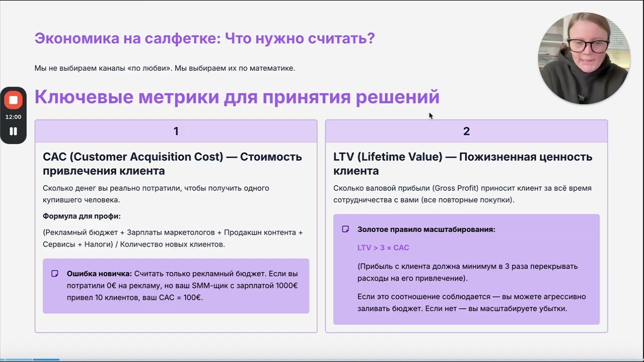Stop the screen recording
The width and height of the screenshot is (644, 362).
coord(13,100)
